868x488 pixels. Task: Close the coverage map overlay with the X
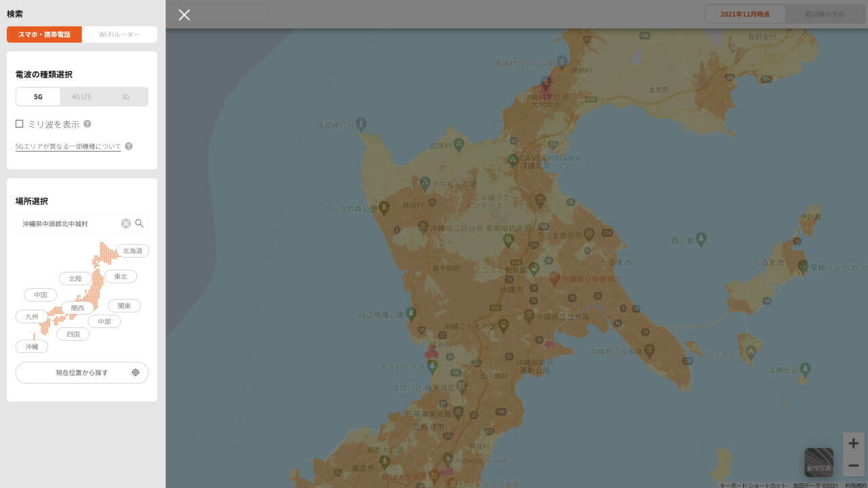point(184,14)
